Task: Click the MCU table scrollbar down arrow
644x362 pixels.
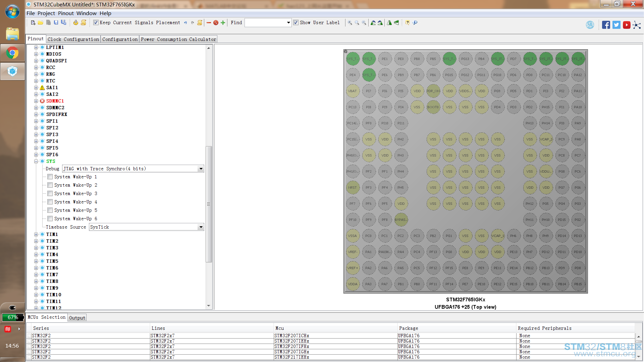Action: 639,357
